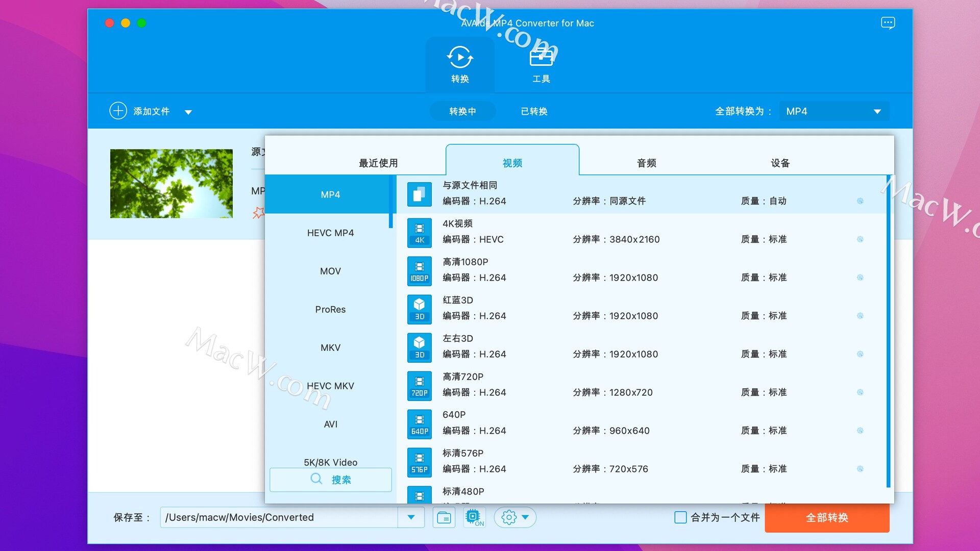Select MP4 in the format sidebar
The width and height of the screenshot is (980, 551).
point(330,194)
